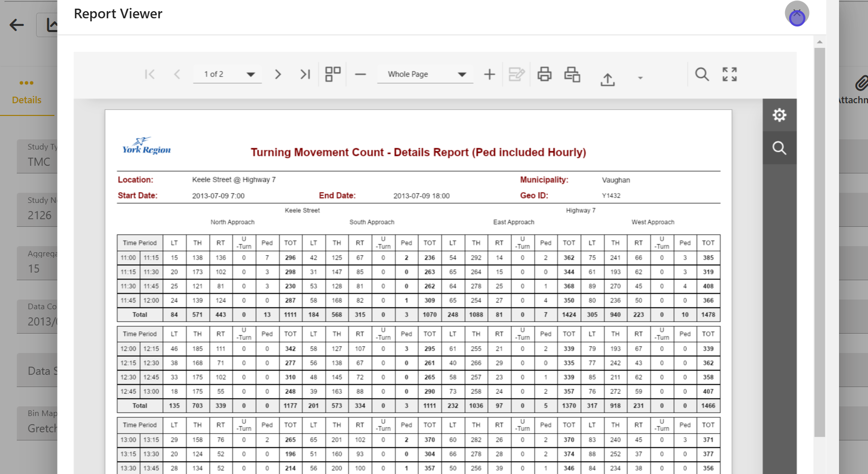Open the page number dropdown
Screen dimensions: 868x474
[250, 74]
